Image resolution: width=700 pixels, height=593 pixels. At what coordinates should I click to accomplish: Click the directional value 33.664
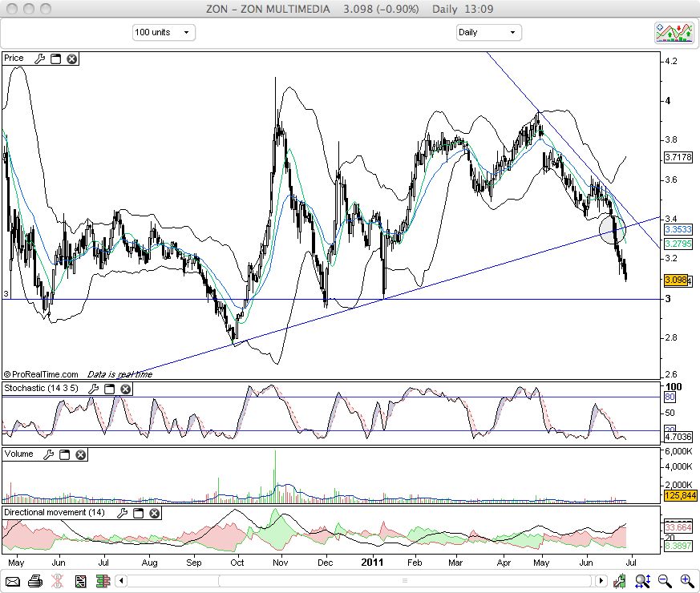coord(678,527)
